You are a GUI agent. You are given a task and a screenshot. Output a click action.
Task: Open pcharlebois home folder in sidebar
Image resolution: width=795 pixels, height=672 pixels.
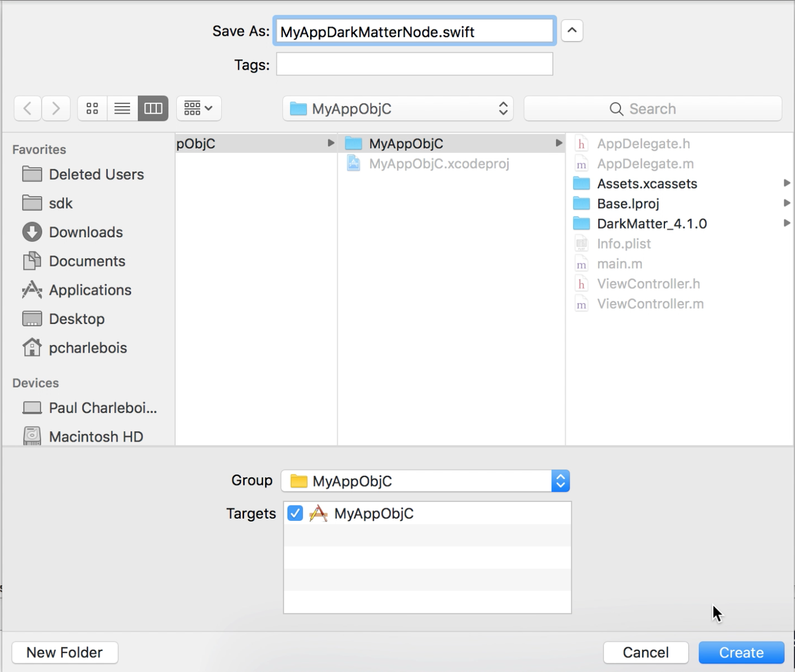pyautogui.click(x=87, y=348)
